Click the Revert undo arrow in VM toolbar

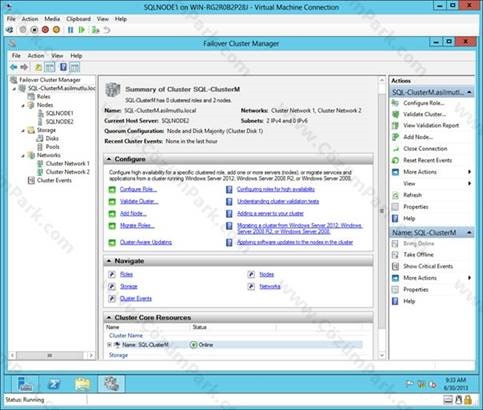click(x=107, y=30)
